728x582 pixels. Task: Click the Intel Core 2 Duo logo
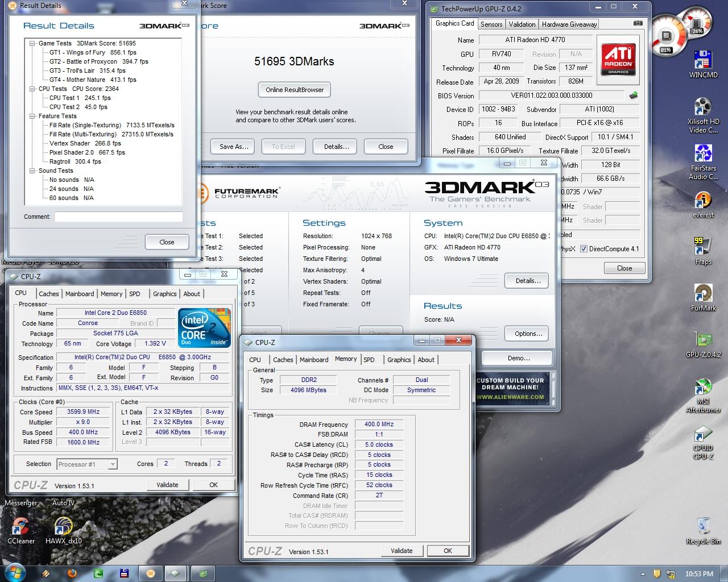pos(204,327)
